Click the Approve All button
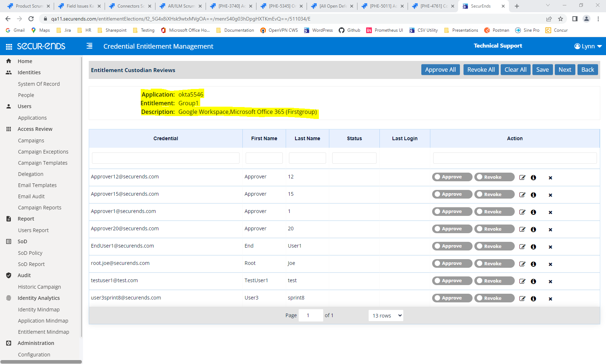606x364 pixels. (440, 70)
